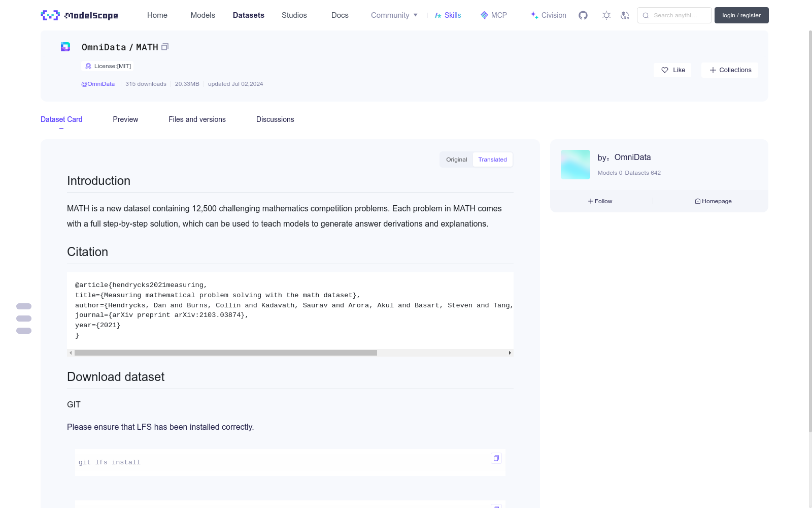The width and height of the screenshot is (812, 508).
Task: Open the Datasets section
Action: [x=249, y=15]
